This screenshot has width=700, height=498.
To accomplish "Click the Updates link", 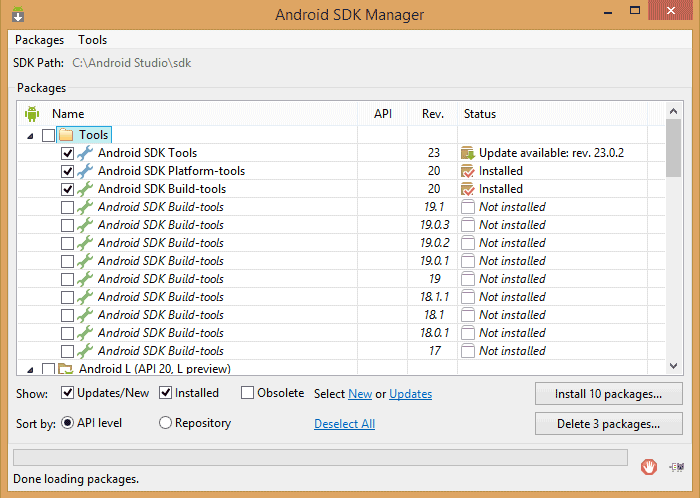I will tap(410, 394).
